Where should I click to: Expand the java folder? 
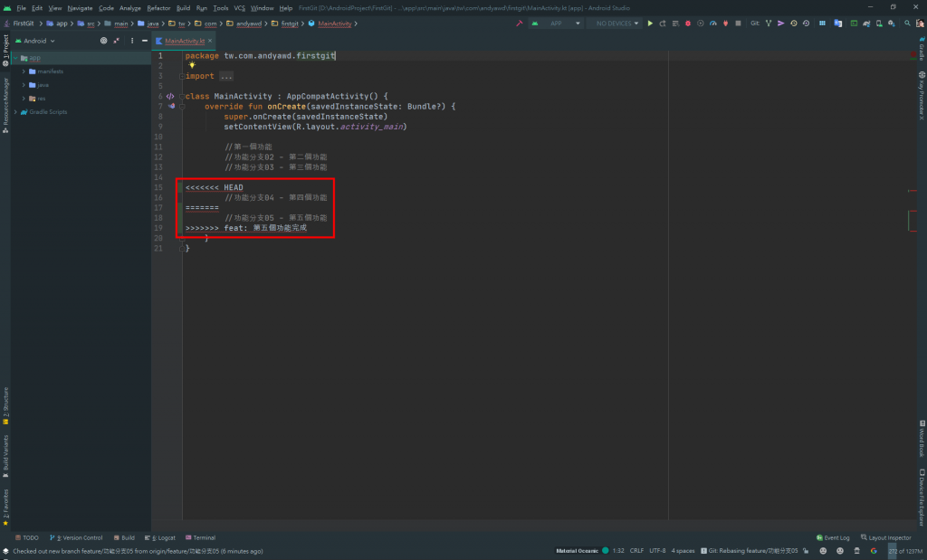pos(24,85)
